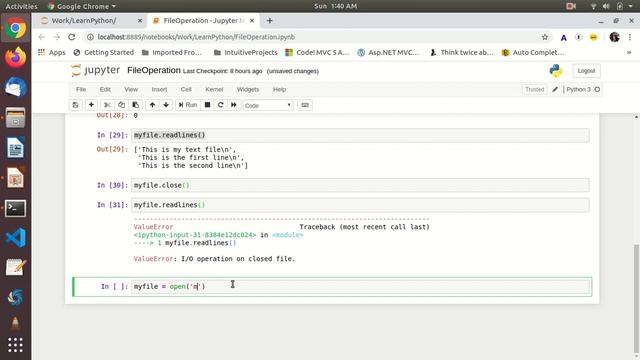Open the Edit menu
The height and width of the screenshot is (360, 640).
pyautogui.click(x=105, y=89)
